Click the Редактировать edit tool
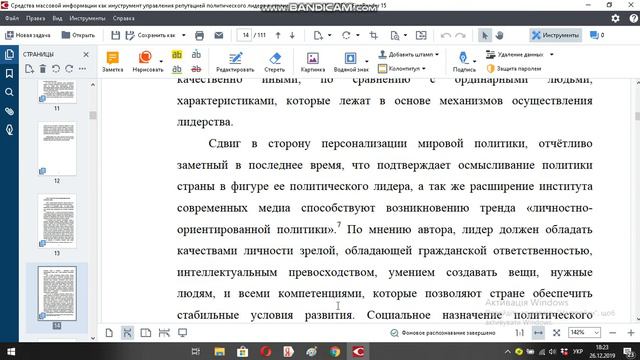 point(235,62)
